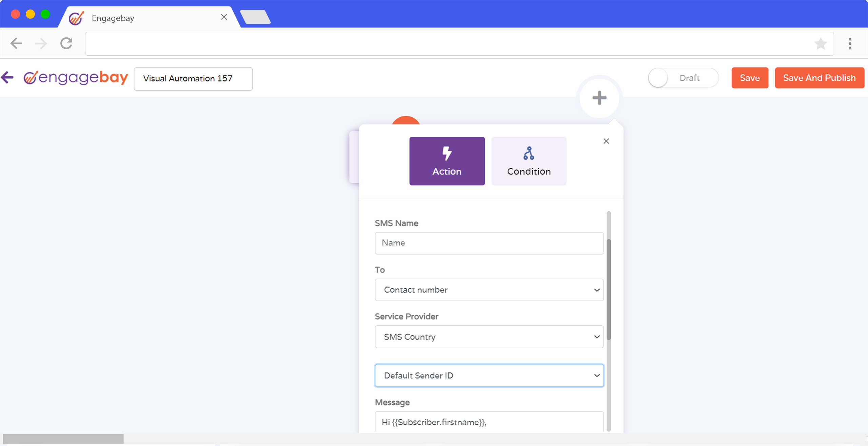Expand the Service Provider SMS Country dropdown
This screenshot has width=868, height=446.
click(489, 337)
